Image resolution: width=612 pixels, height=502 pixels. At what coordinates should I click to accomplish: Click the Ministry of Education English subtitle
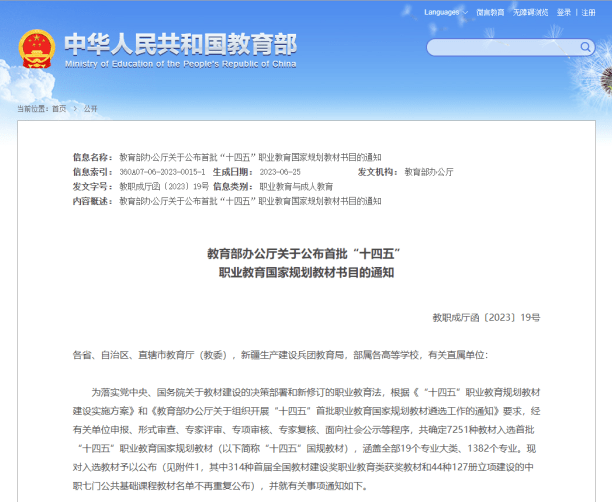pyautogui.click(x=180, y=64)
